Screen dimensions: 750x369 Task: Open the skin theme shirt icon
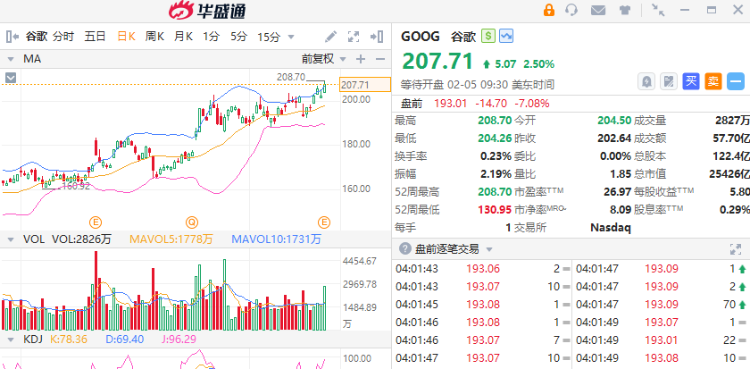click(x=624, y=10)
